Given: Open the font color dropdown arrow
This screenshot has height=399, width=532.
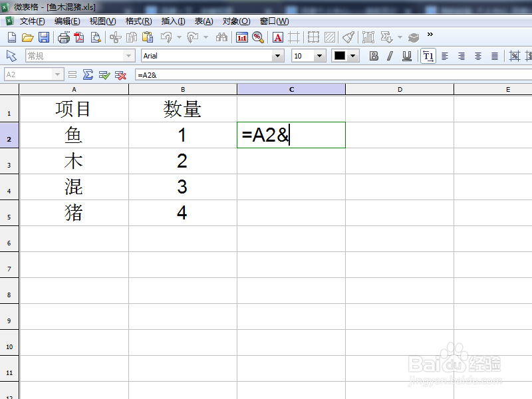Looking at the screenshot, I should 353,56.
